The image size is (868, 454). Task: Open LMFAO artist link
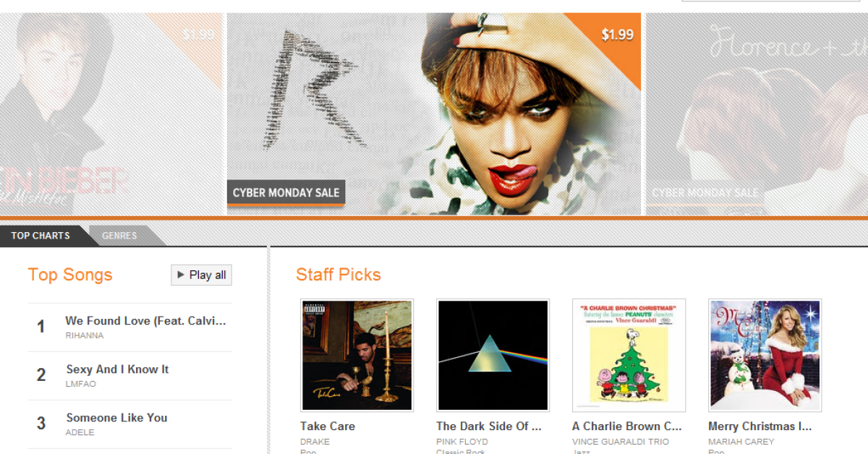(x=80, y=384)
